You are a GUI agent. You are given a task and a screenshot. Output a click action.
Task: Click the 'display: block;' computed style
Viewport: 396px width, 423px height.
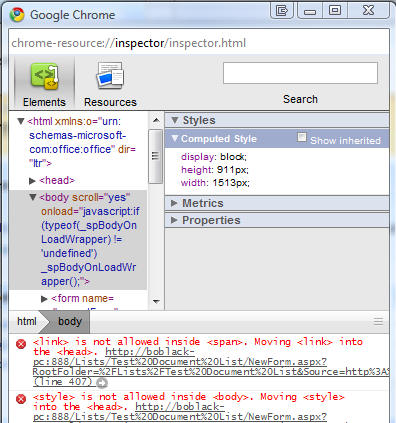(214, 157)
